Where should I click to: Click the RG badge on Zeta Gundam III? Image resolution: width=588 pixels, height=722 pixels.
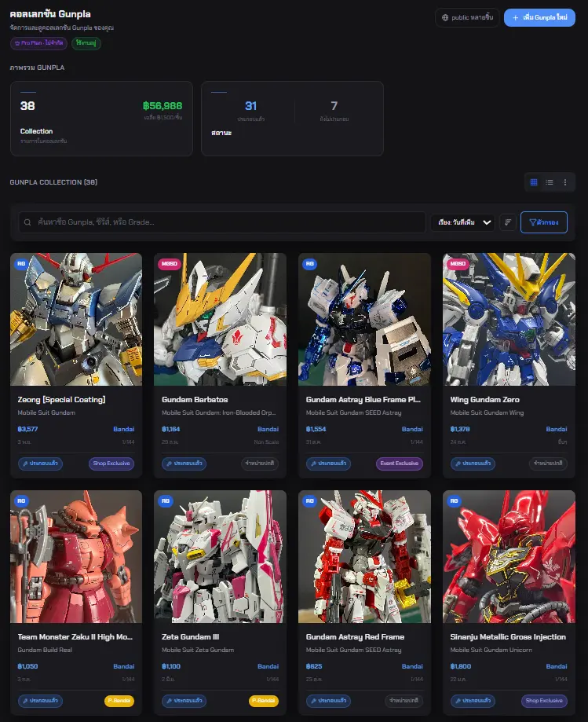(166, 501)
